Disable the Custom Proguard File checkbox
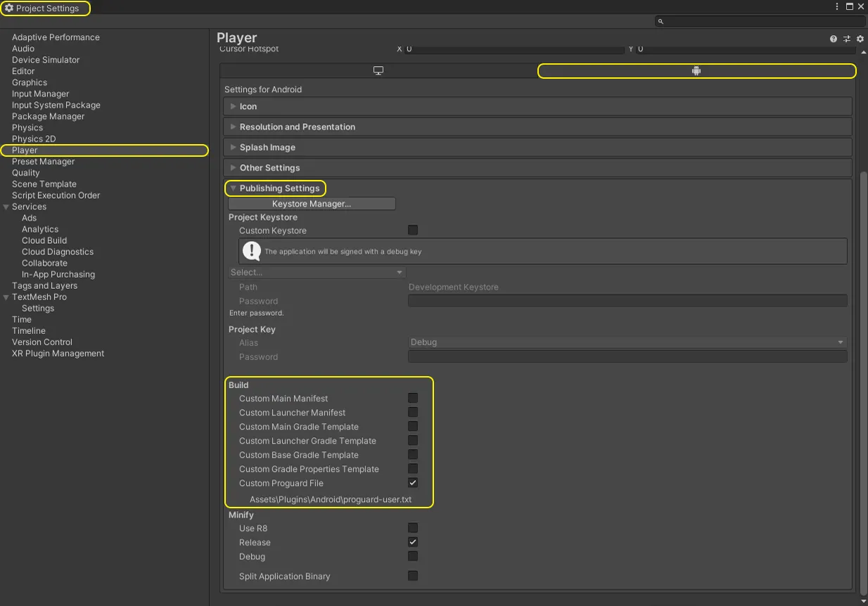868x606 pixels. click(x=413, y=482)
